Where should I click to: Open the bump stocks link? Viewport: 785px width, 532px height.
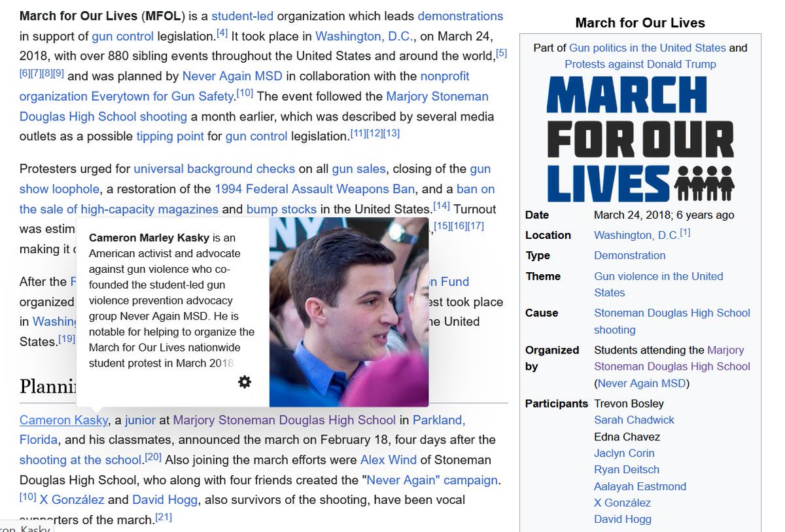[x=281, y=209]
